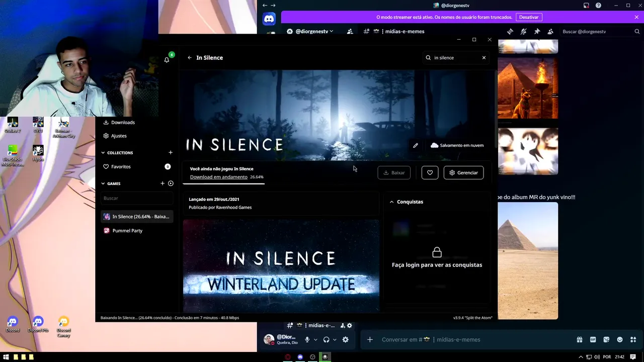Go back from In Silence page

[x=190, y=58]
